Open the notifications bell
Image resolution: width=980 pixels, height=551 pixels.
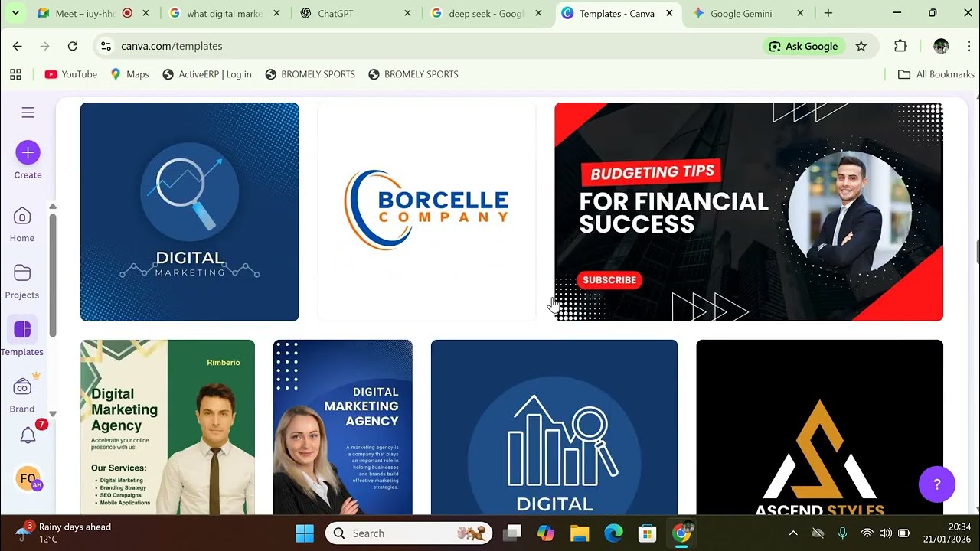tap(28, 436)
